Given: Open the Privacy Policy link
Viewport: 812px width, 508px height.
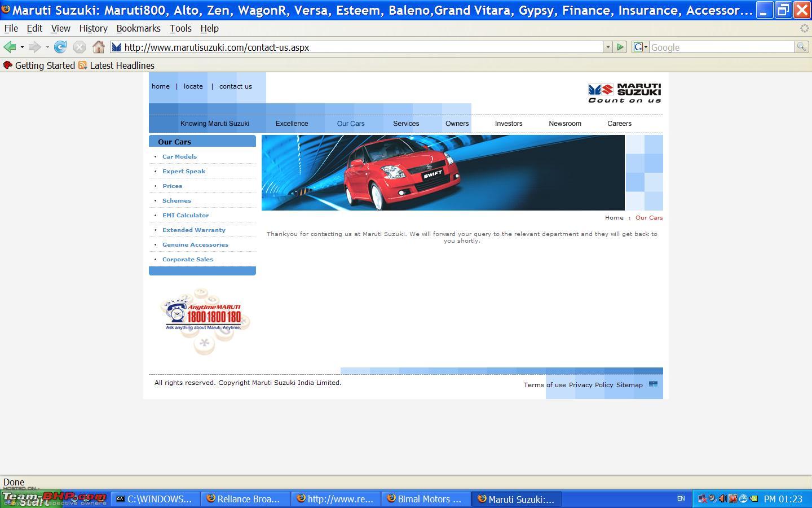Looking at the screenshot, I should tap(591, 385).
